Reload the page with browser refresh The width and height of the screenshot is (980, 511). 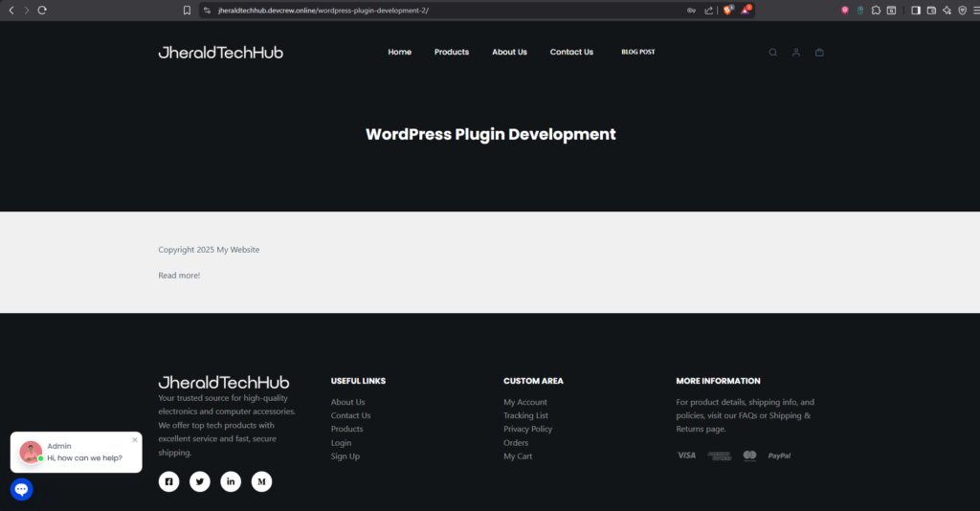coord(42,10)
